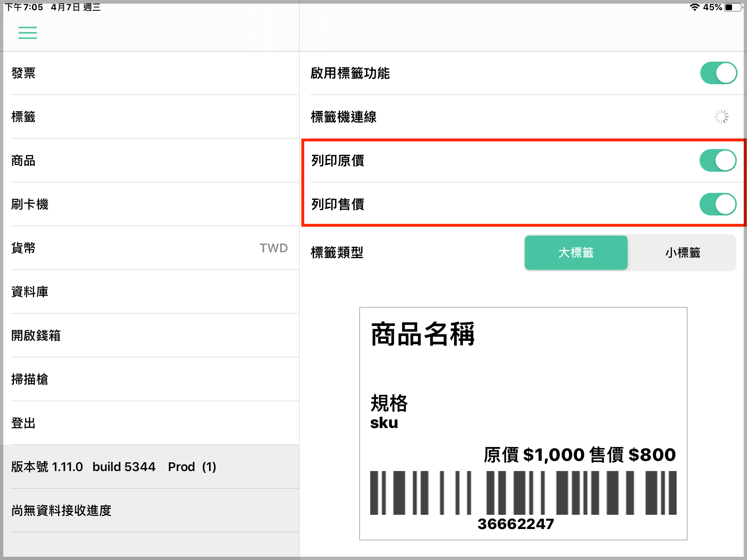This screenshot has width=747, height=560.
Task: Toggle 啟用標籤功能 switch off
Action: (719, 73)
